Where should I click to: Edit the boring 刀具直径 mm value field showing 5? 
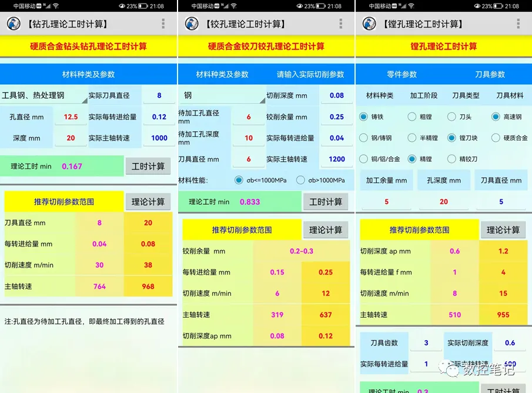(x=501, y=202)
